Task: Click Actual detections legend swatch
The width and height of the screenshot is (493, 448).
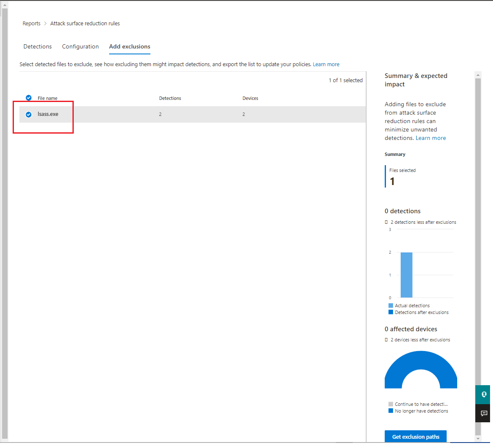Action: point(391,306)
